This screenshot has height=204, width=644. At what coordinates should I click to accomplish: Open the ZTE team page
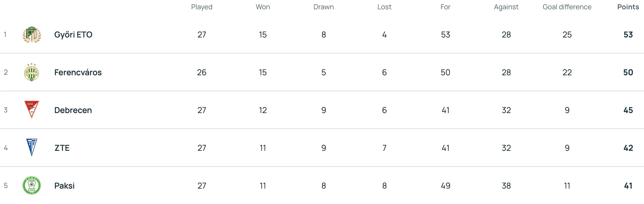click(62, 148)
